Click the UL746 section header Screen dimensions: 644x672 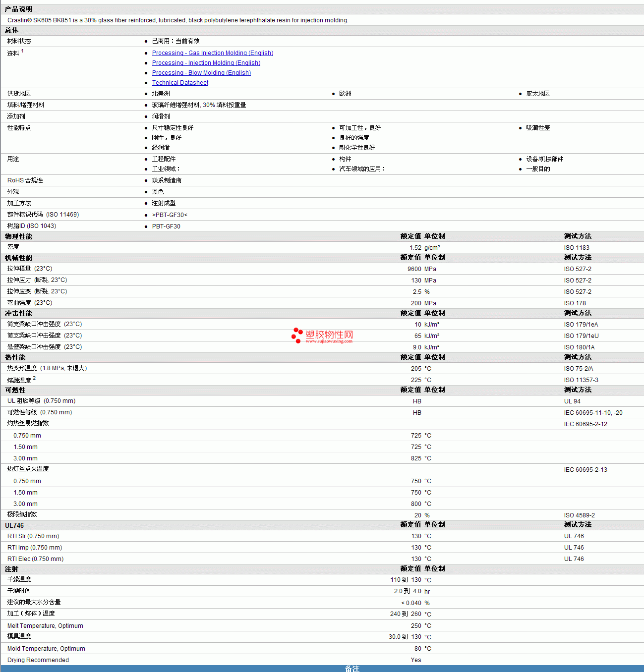pos(14,525)
